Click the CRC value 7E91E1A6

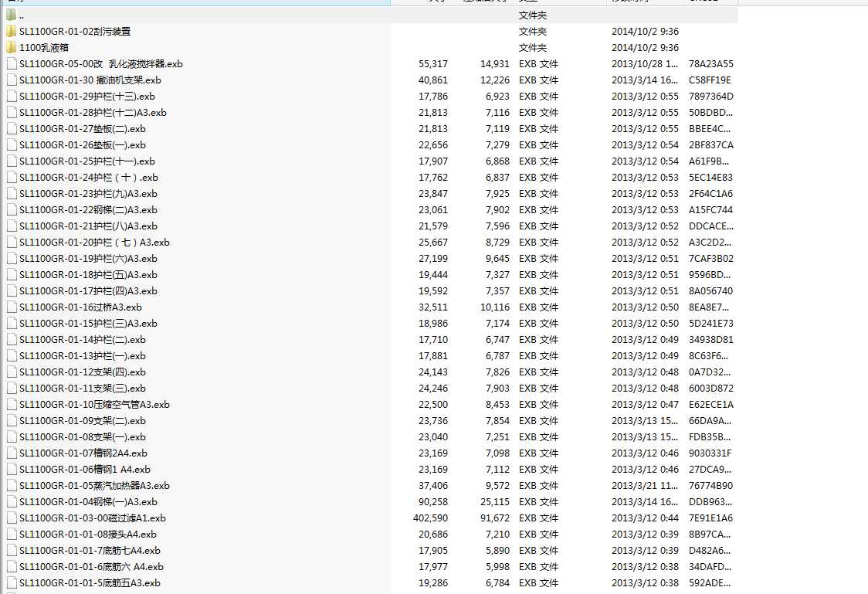click(x=710, y=518)
